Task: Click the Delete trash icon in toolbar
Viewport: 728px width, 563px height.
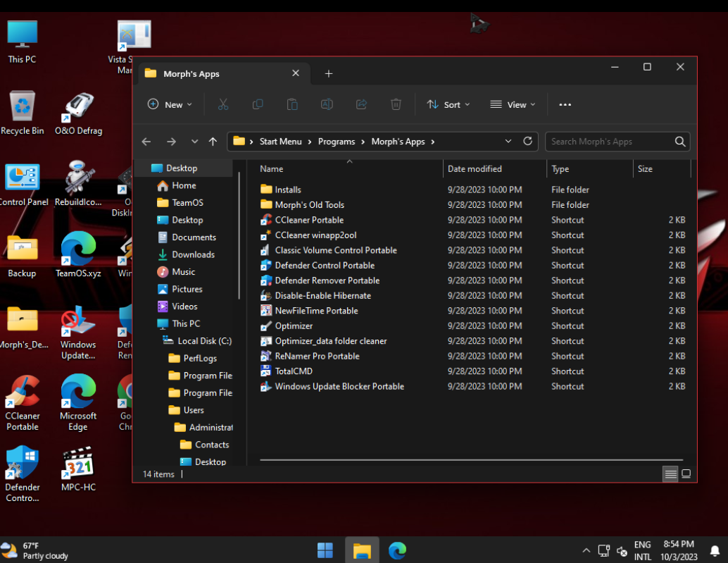Action: tap(396, 104)
